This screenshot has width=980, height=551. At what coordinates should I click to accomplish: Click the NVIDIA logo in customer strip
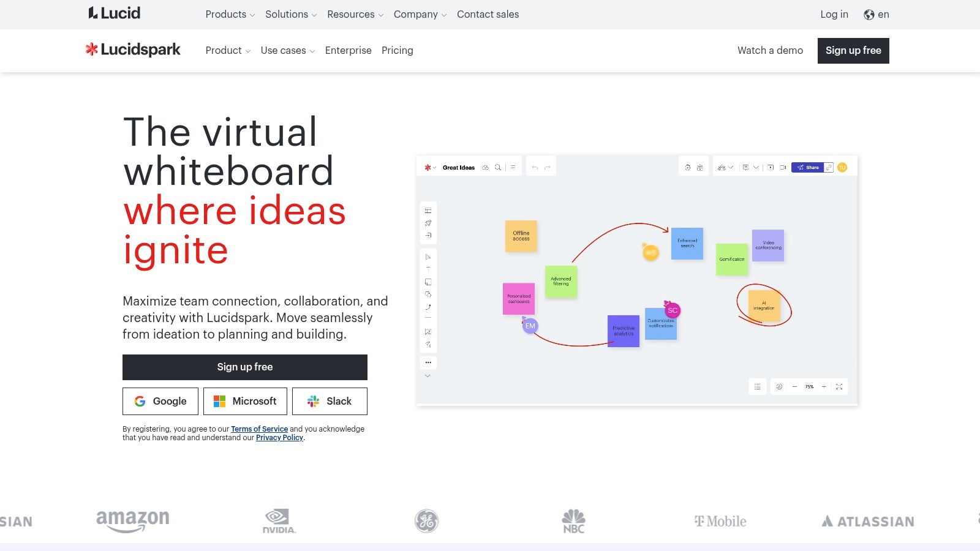point(279,521)
